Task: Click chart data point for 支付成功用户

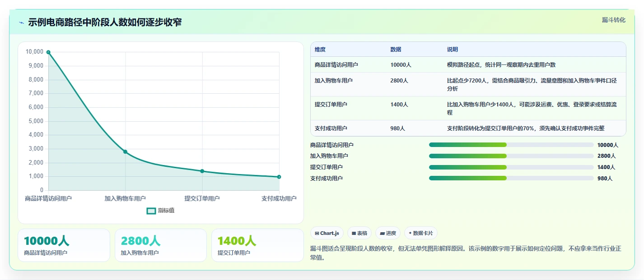Action: coord(279,177)
